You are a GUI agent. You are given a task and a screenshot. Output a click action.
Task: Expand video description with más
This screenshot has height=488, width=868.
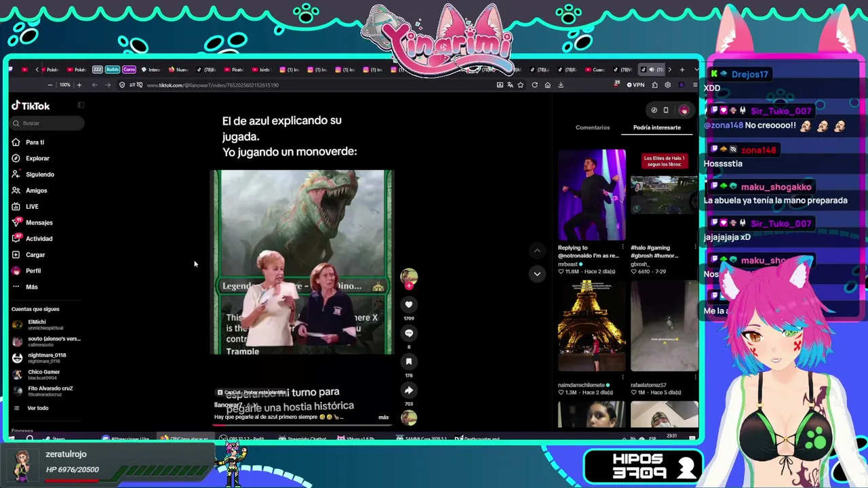pos(383,418)
